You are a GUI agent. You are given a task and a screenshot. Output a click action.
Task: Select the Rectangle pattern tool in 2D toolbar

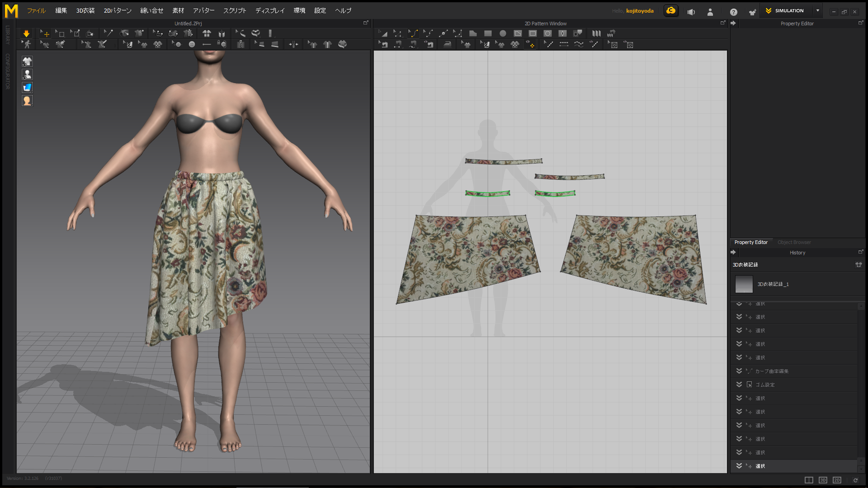click(488, 33)
